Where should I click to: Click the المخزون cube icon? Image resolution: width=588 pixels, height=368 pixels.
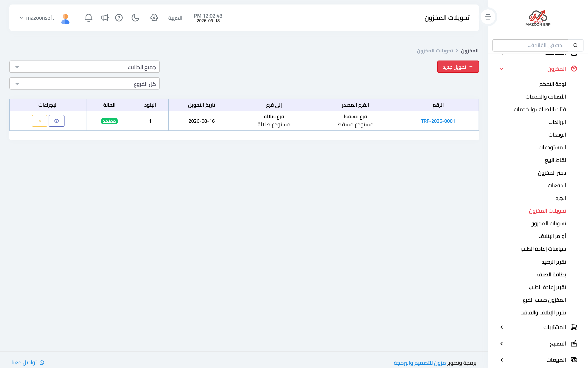574,69
